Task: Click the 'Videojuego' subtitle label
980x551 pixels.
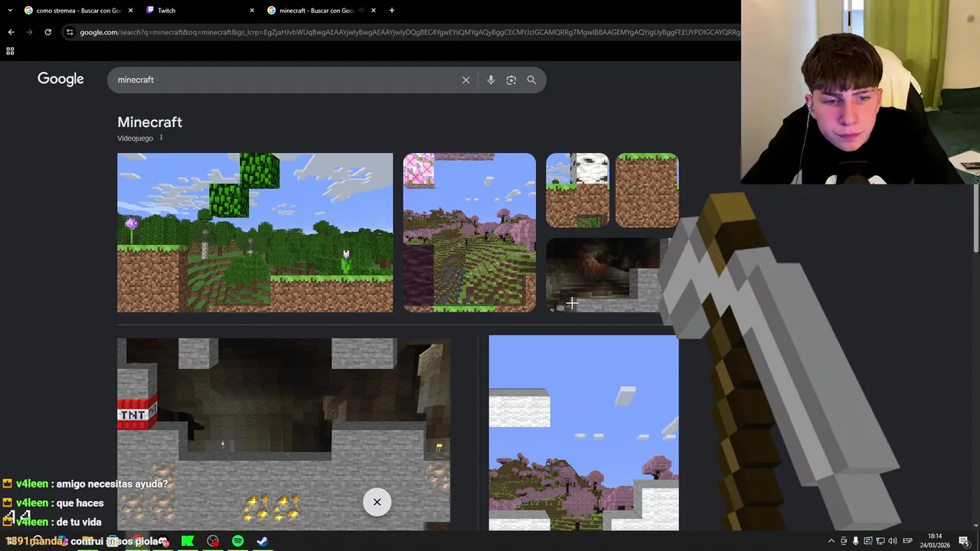Action: click(135, 139)
